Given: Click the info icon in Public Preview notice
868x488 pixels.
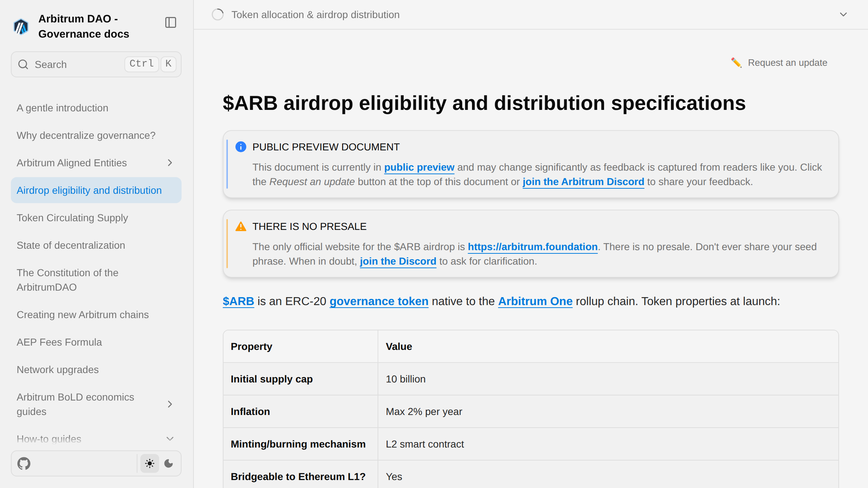Looking at the screenshot, I should (241, 147).
